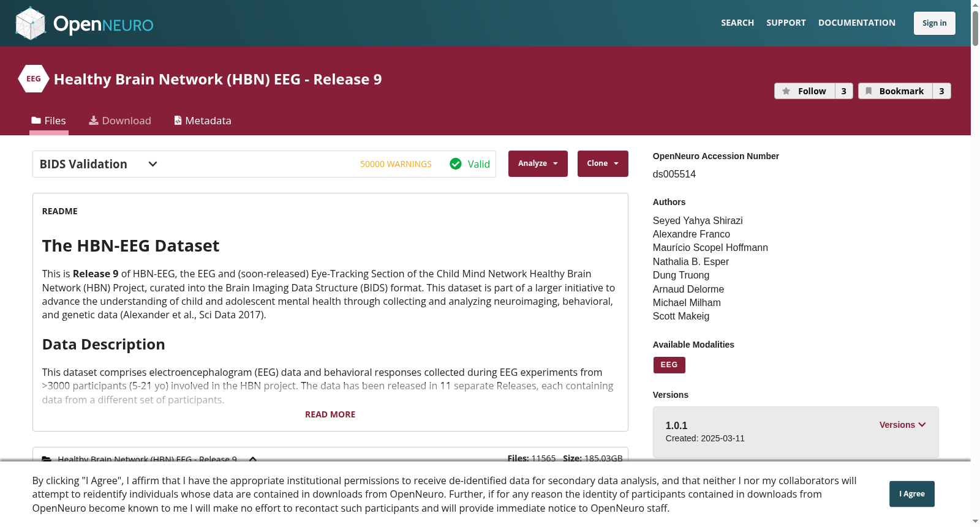Click the EEG modality tag
This screenshot has height=527, width=980.
[669, 365]
